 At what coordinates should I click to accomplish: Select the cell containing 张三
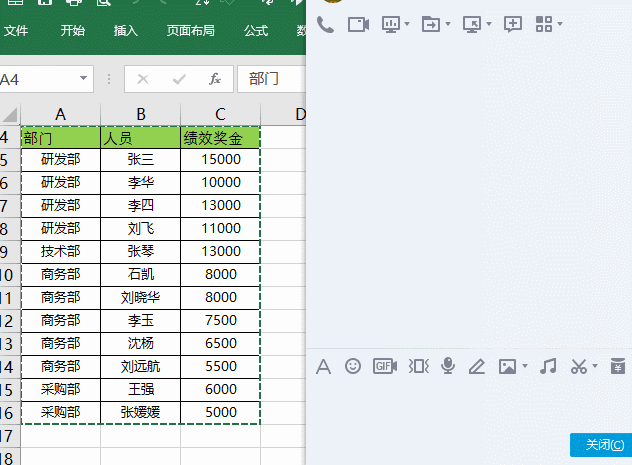tap(141, 160)
